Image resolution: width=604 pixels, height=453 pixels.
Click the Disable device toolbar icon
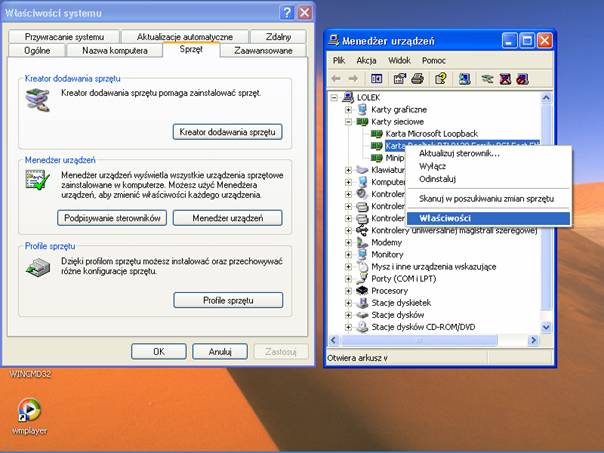click(523, 79)
